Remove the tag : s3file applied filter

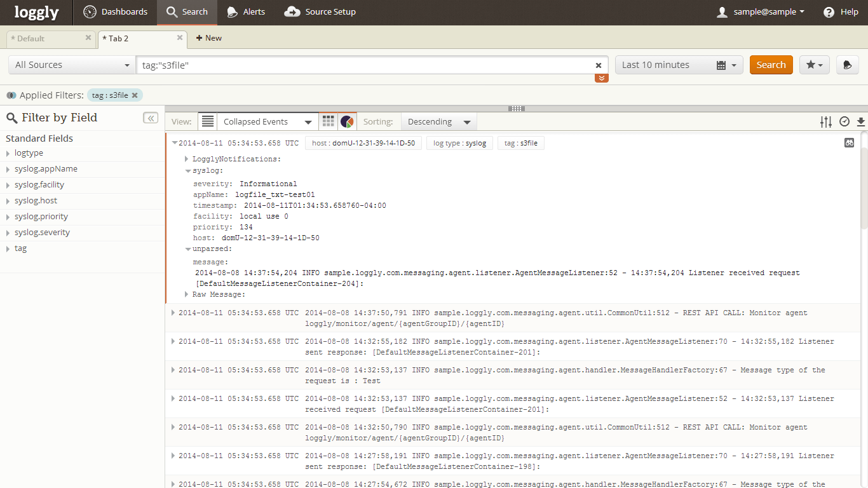coord(135,95)
